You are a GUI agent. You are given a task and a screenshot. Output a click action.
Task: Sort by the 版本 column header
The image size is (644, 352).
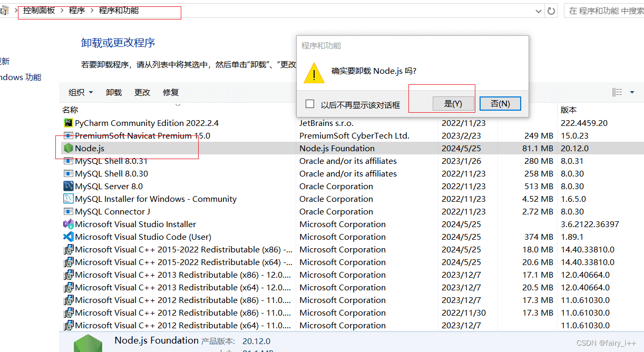pos(569,110)
